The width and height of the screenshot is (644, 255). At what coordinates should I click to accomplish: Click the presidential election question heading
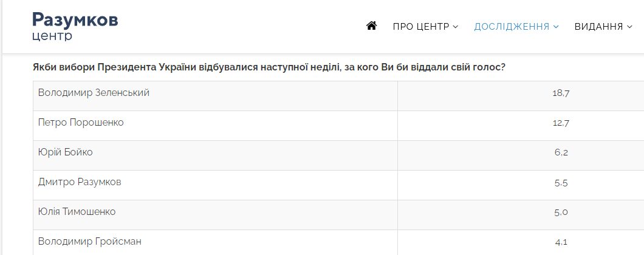point(269,67)
